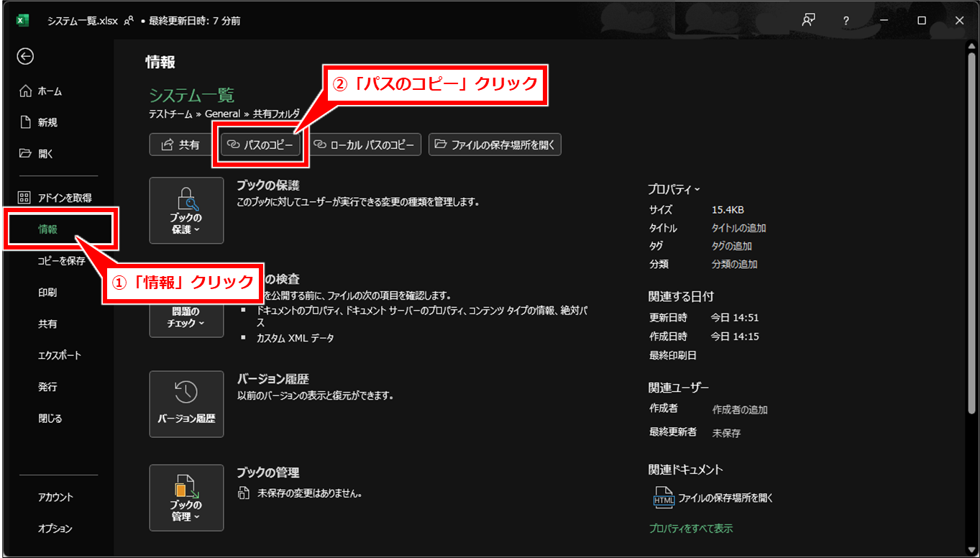Open the feedback icon in title bar
Image resolution: width=980 pixels, height=558 pixels.
(809, 21)
